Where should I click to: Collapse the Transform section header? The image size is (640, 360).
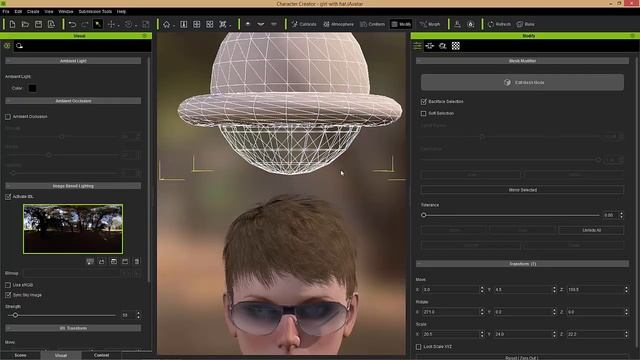[x=522, y=264]
